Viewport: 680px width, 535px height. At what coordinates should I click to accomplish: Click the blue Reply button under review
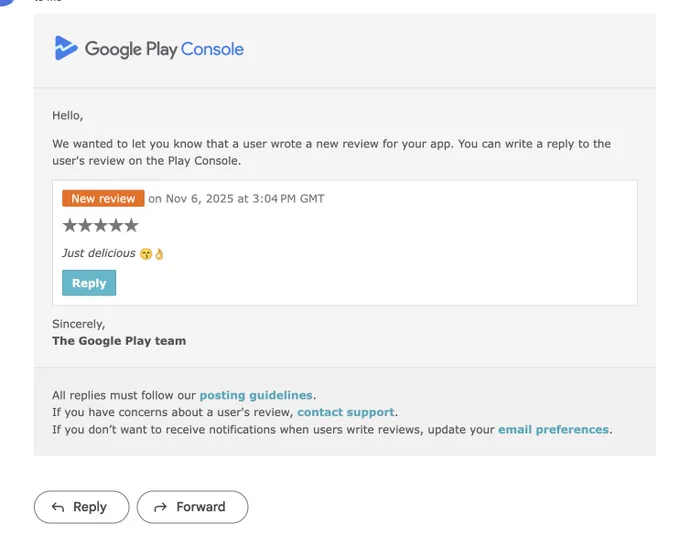click(89, 283)
